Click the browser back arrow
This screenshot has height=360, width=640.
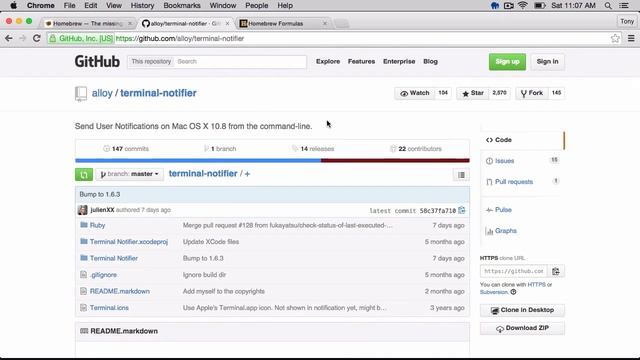9,38
